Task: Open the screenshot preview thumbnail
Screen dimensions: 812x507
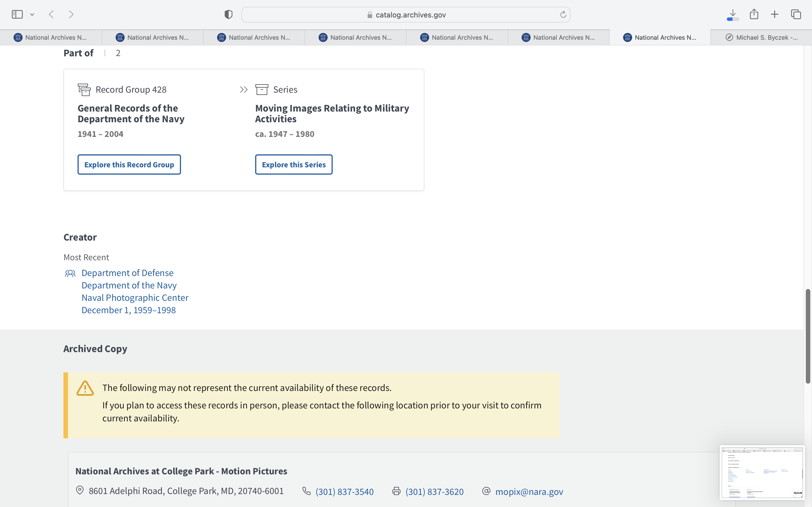Action: 762,472
